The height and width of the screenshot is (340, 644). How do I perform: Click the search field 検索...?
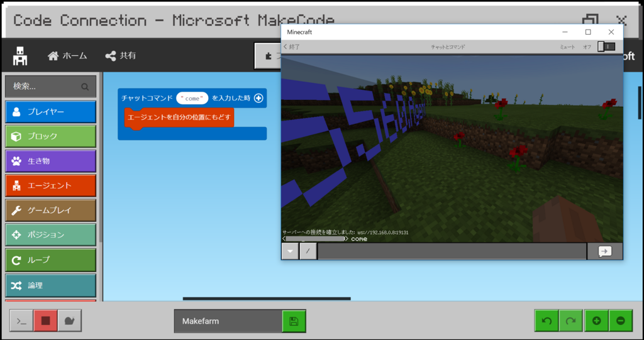tap(50, 86)
